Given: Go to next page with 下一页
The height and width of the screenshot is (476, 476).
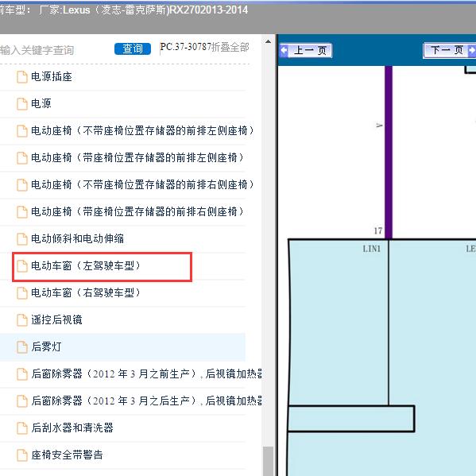Looking at the screenshot, I should pyautogui.click(x=449, y=50).
